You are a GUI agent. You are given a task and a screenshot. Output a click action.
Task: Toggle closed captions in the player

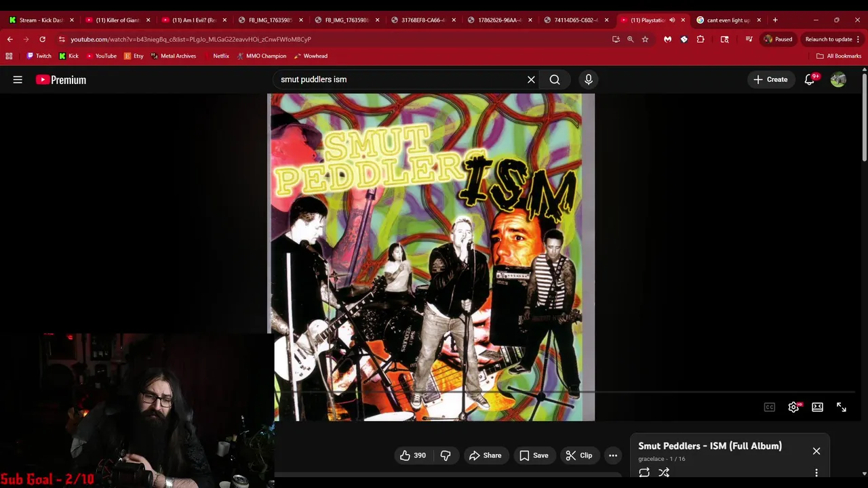pyautogui.click(x=769, y=407)
